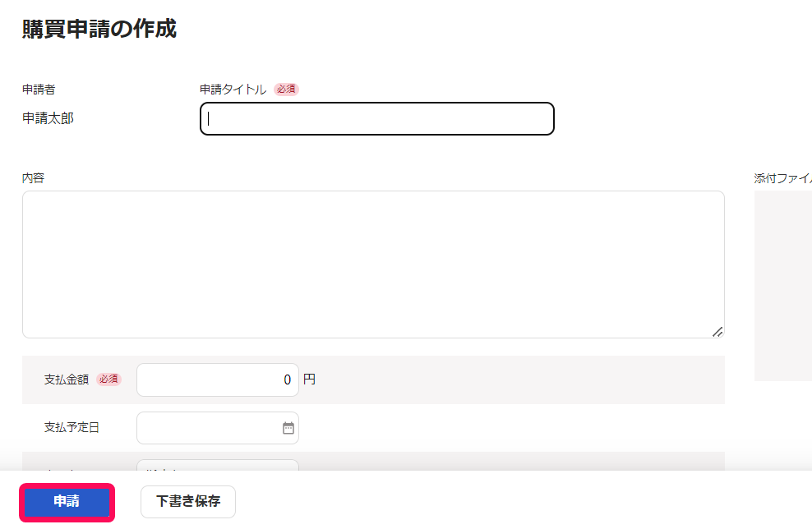Click the 内容 label
Image resolution: width=812 pixels, height=529 pixels.
pos(33,178)
